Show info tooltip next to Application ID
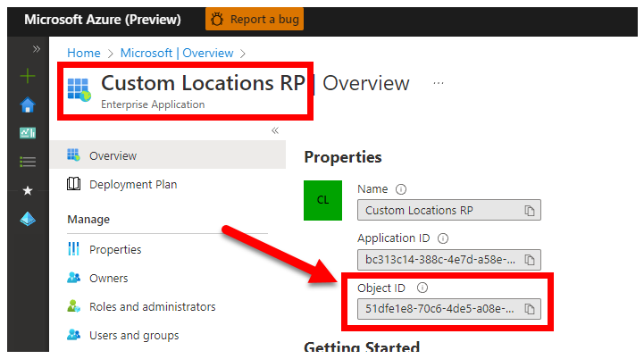The image size is (644, 359). 443,238
